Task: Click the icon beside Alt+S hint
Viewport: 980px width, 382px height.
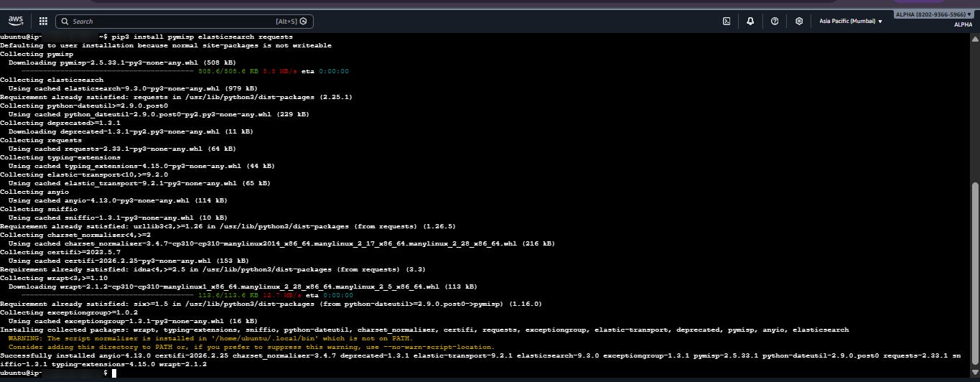Action: [304, 22]
